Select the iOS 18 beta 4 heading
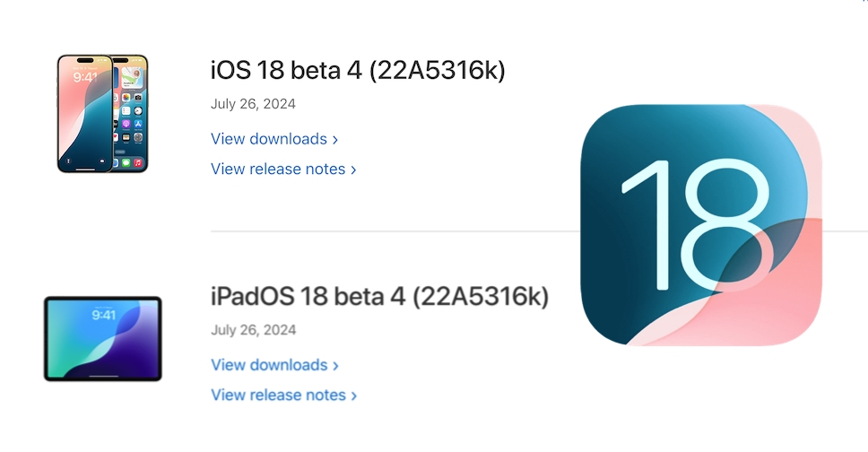The height and width of the screenshot is (452, 868). [287, 70]
